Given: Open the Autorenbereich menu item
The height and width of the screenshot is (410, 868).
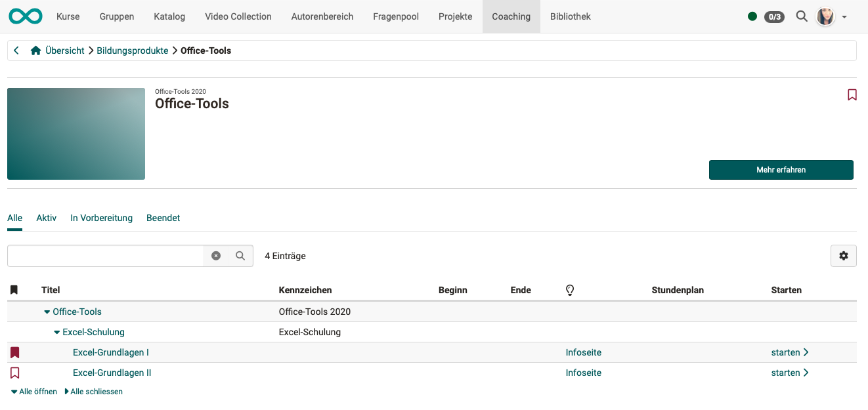Looking at the screenshot, I should point(322,16).
